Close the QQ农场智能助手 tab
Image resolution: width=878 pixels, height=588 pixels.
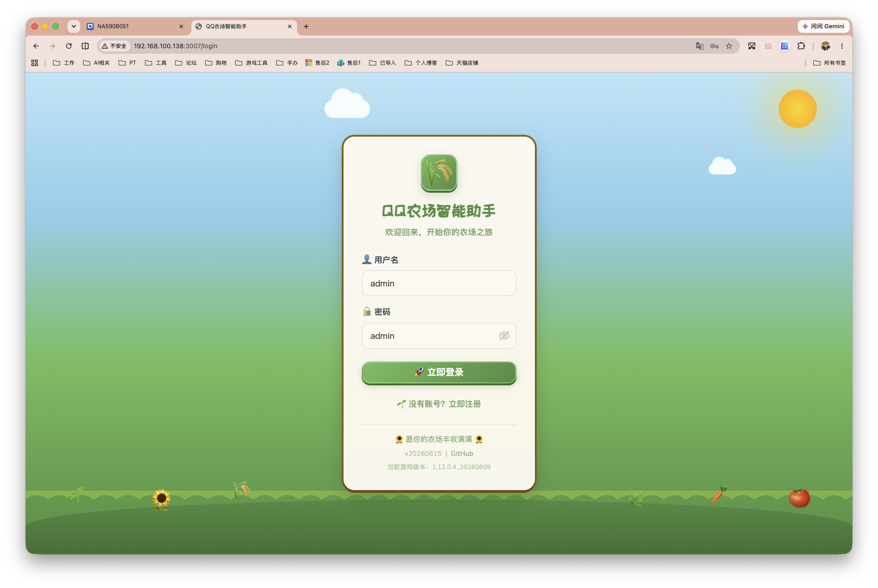click(x=290, y=26)
